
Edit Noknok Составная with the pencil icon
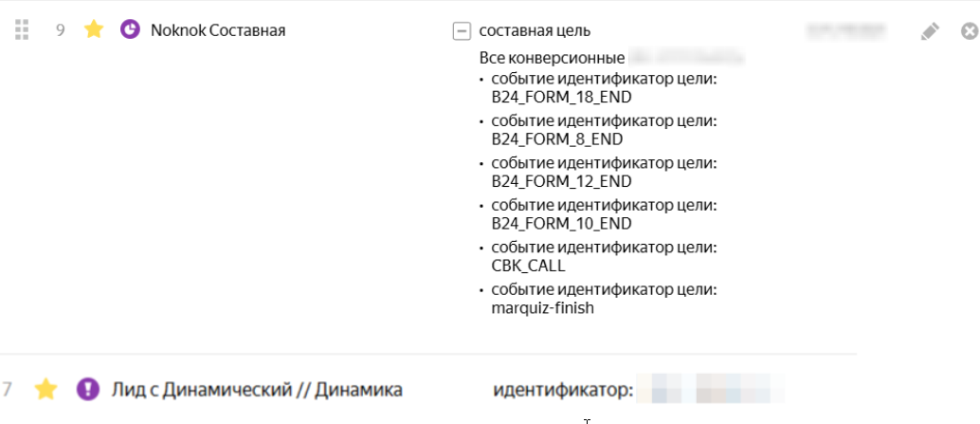[930, 30]
